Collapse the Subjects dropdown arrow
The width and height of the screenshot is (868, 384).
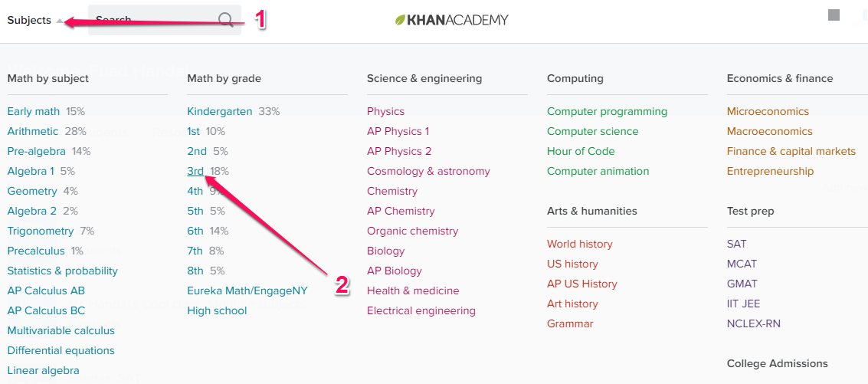[x=61, y=21]
